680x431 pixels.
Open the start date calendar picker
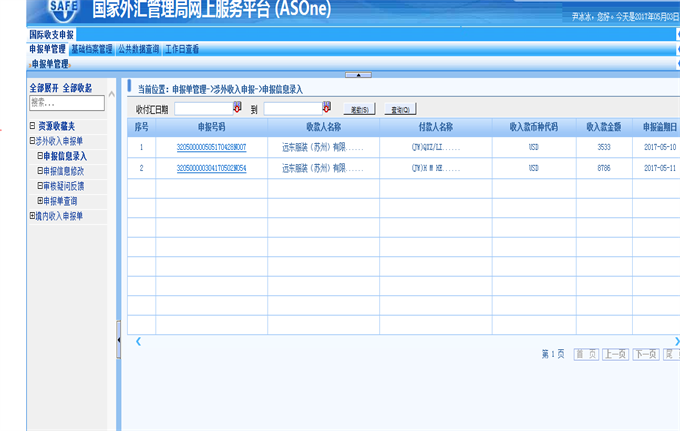click(238, 108)
